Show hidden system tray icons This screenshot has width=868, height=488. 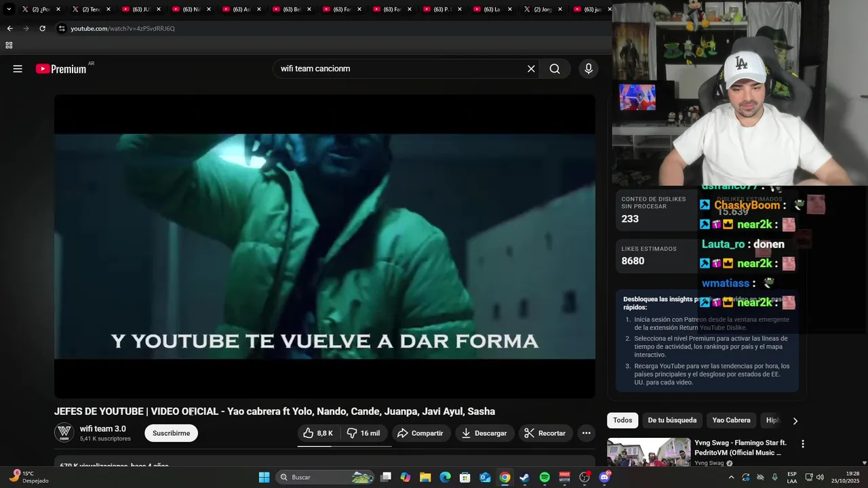coord(731,477)
